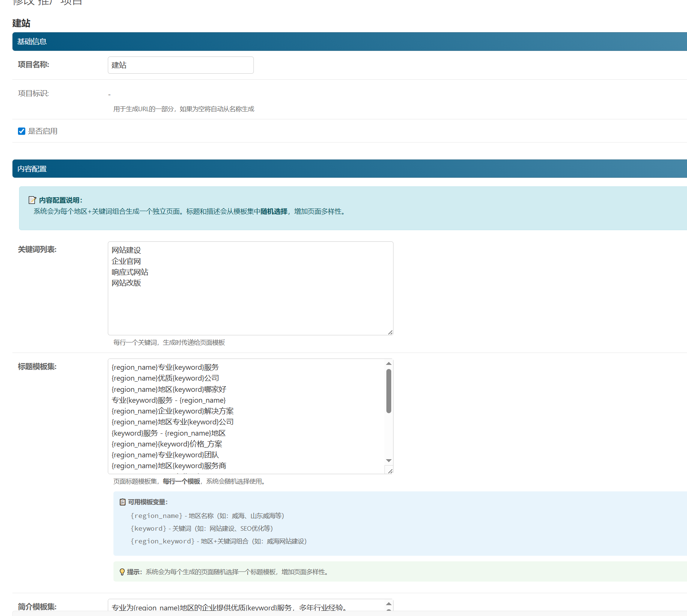Click the 标题模板集 field label
The image size is (687, 616).
(37, 367)
